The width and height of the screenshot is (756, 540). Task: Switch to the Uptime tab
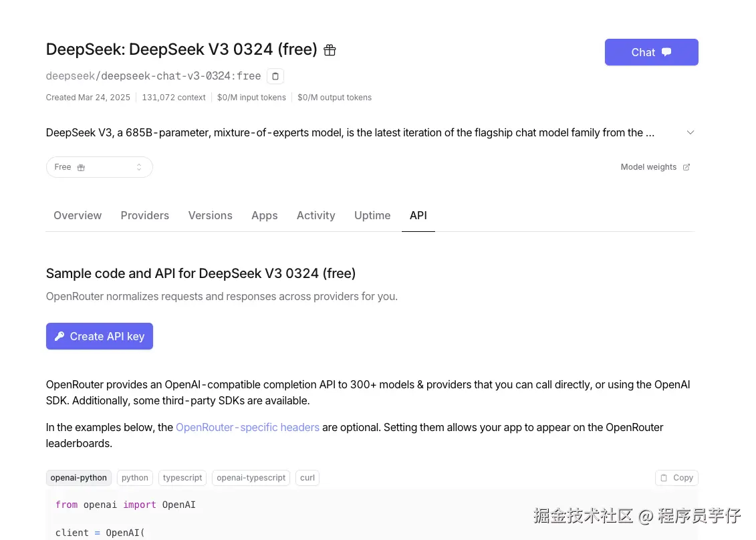372,215
